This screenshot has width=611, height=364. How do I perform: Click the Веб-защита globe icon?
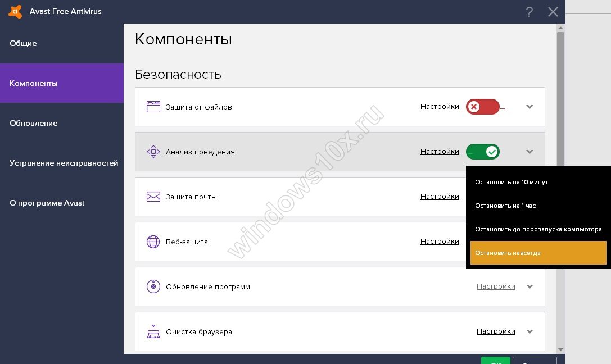(x=153, y=242)
